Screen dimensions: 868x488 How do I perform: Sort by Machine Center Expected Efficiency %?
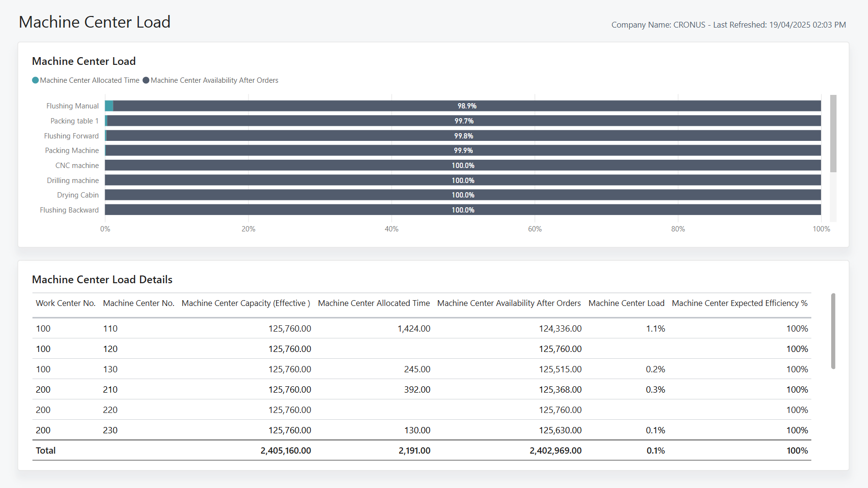(739, 303)
